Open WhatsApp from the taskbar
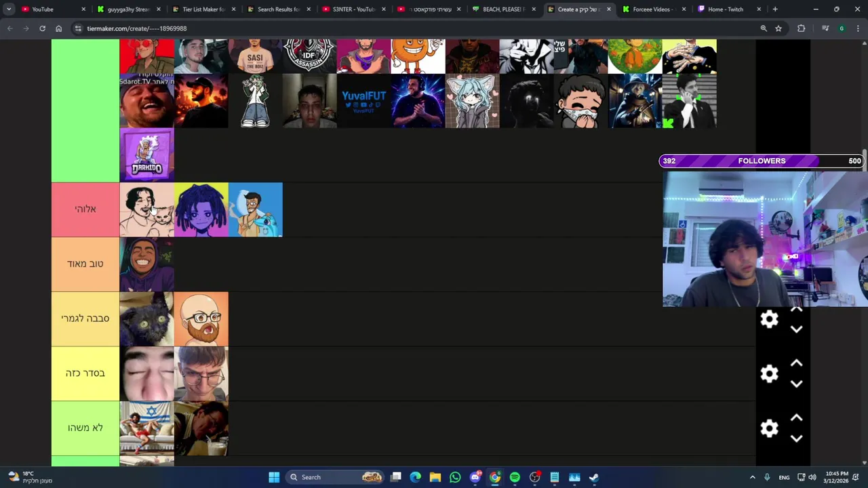The height and width of the screenshot is (488, 868). [455, 477]
